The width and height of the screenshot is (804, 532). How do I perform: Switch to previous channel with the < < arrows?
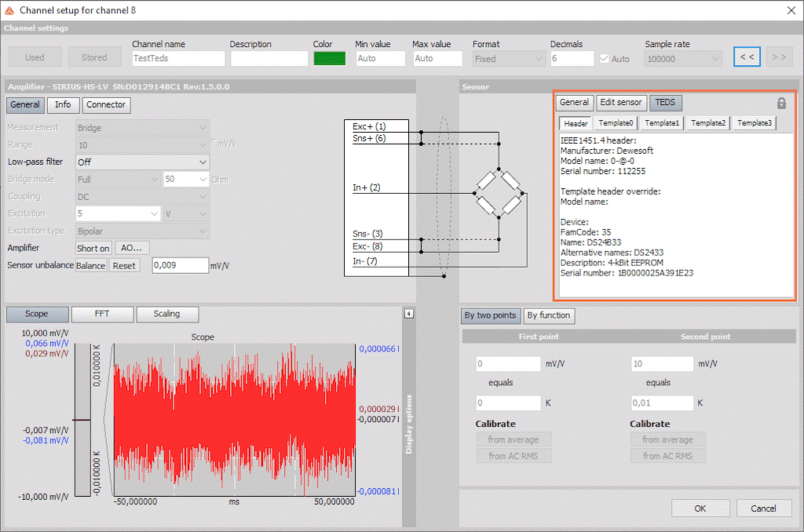click(x=747, y=56)
